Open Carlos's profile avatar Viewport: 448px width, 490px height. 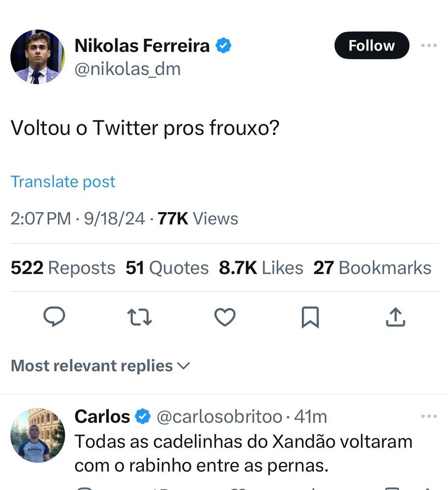(x=37, y=435)
